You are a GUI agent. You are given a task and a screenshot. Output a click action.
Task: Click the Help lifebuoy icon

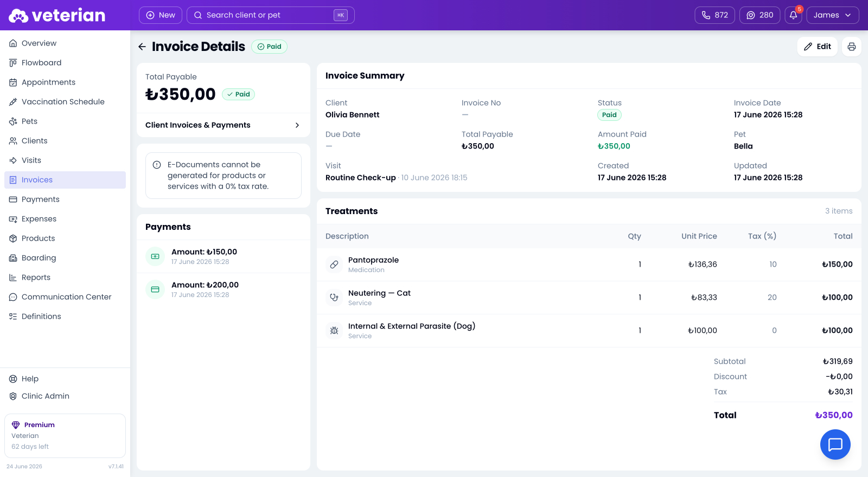pyautogui.click(x=13, y=379)
